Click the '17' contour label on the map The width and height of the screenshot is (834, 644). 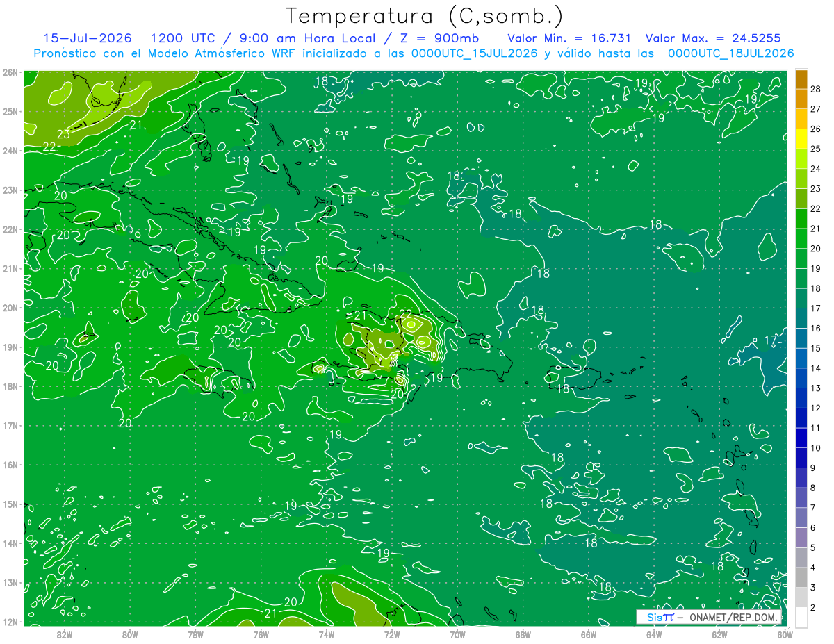point(770,340)
